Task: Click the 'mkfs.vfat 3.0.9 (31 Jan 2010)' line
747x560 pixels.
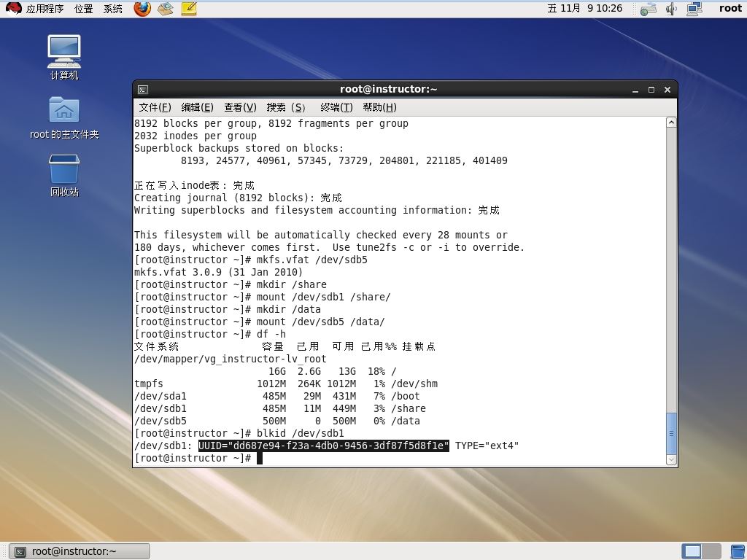Action: [218, 273]
